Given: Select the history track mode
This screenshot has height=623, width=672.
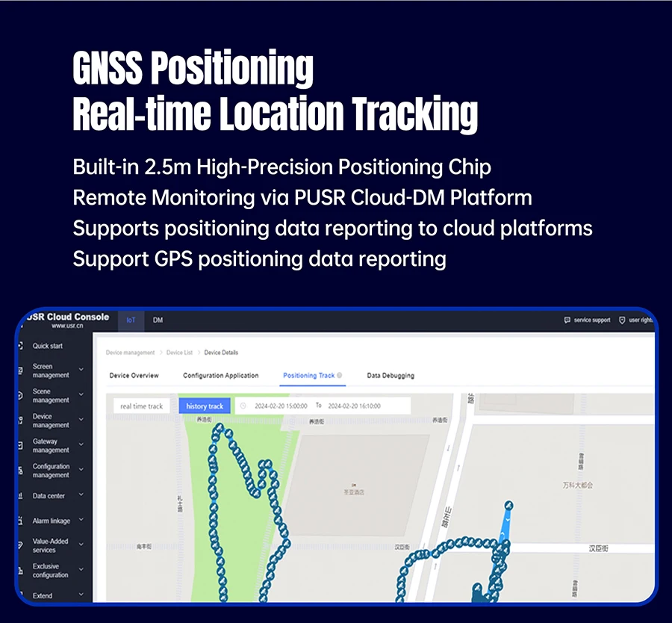Looking at the screenshot, I should [205, 406].
